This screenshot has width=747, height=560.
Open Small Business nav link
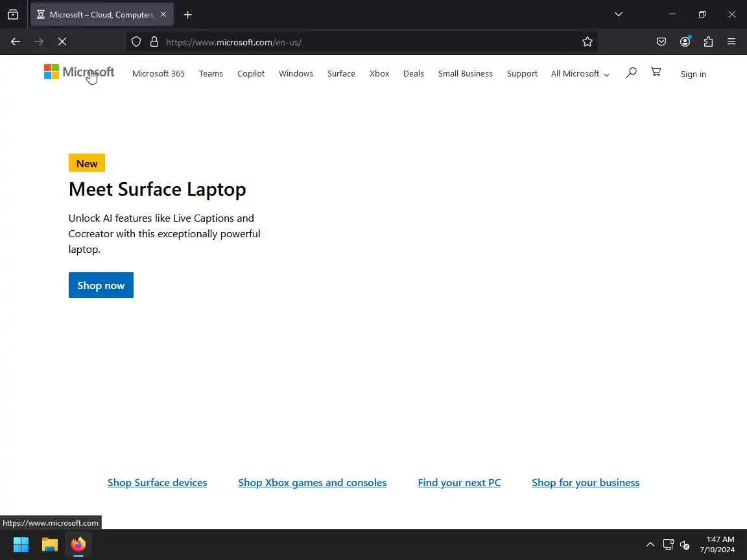[x=466, y=74]
